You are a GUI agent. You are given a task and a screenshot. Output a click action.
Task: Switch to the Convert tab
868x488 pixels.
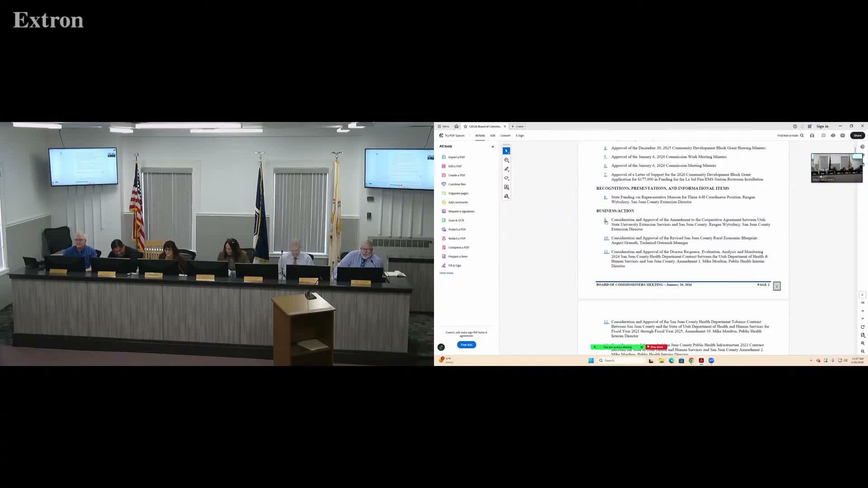(x=505, y=136)
